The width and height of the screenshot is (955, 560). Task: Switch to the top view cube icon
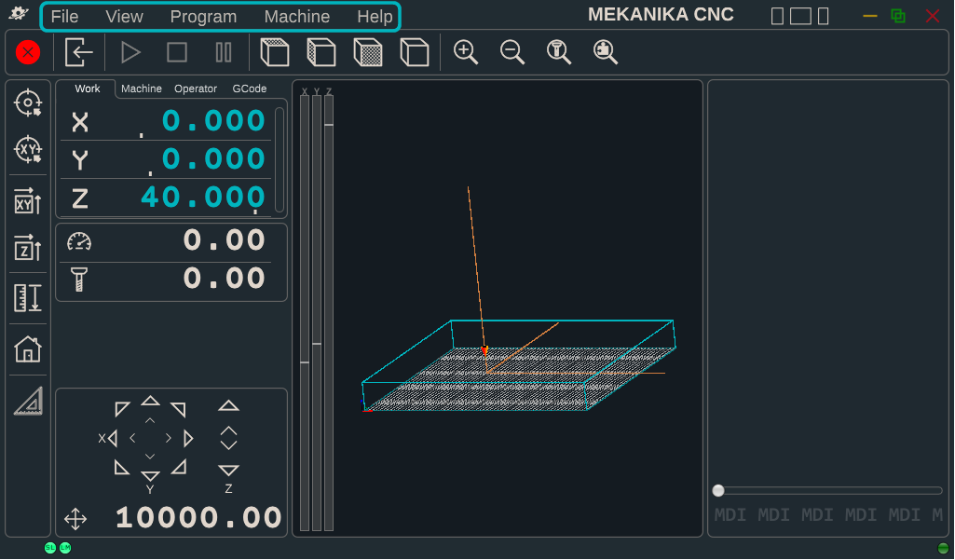coord(274,52)
